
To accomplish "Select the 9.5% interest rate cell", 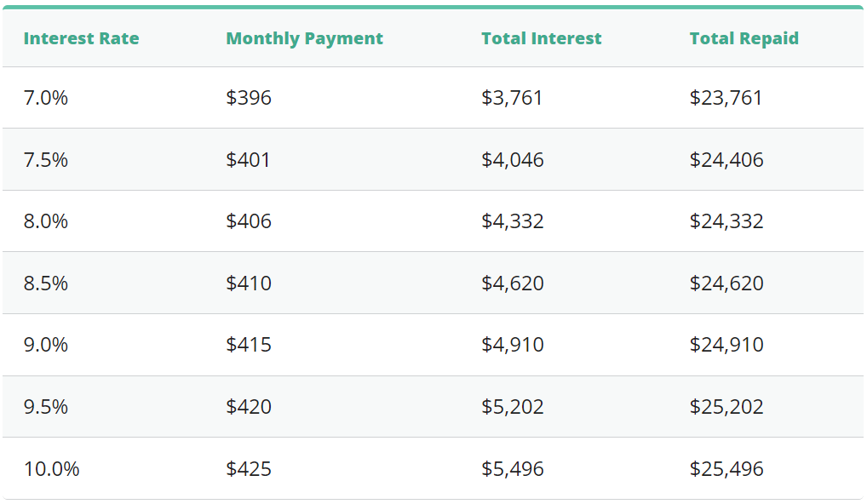I will click(46, 407).
